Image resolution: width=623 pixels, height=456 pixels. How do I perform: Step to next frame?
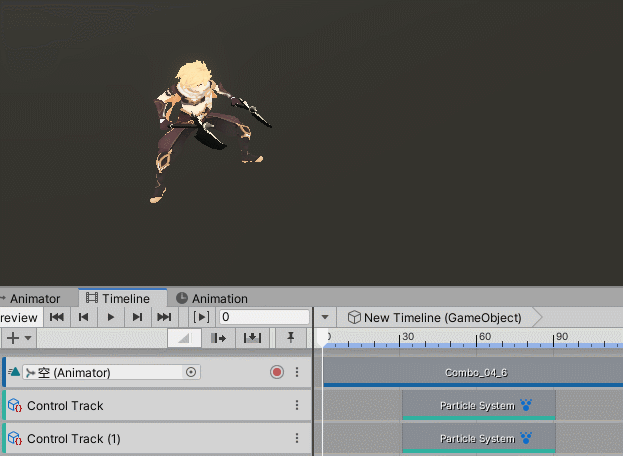(x=137, y=317)
